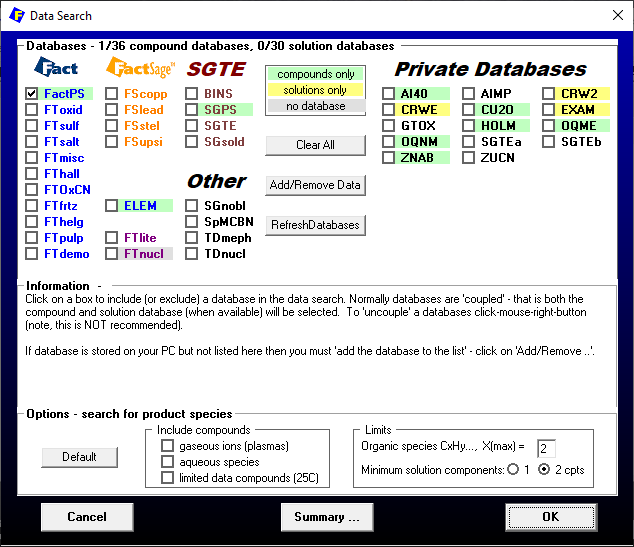Viewport: 634px width, 547px height.
Task: Close the Data Search window
Action: tap(617, 15)
